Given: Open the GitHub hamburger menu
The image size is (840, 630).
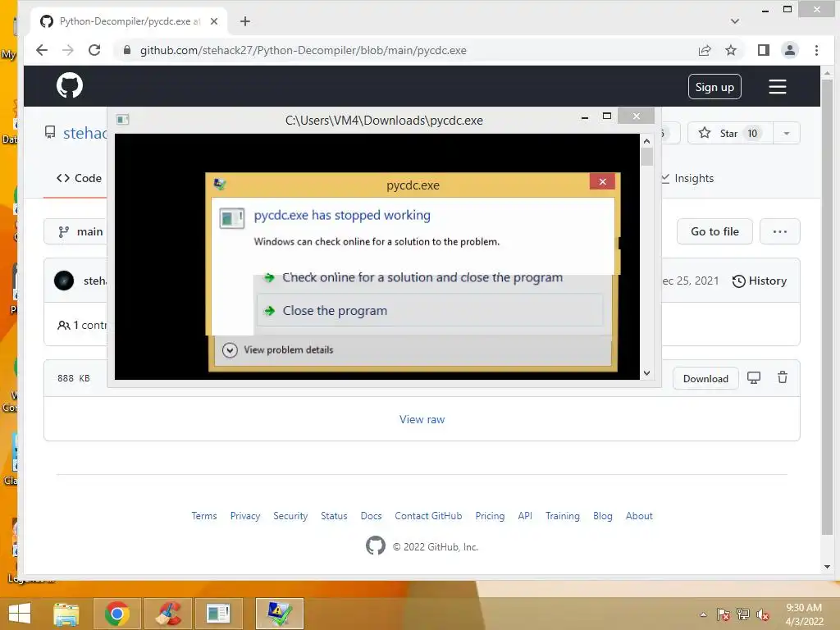Looking at the screenshot, I should [778, 87].
